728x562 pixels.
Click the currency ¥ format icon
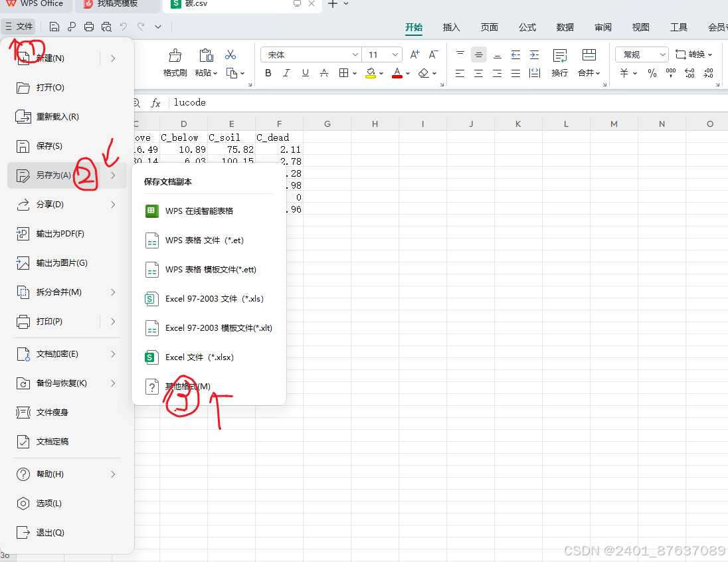(x=624, y=73)
